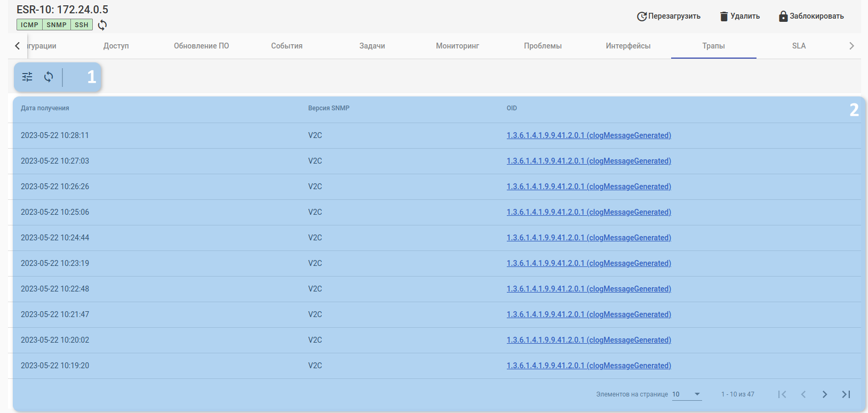Click the Элементов на странице label
The image size is (868, 413).
click(632, 394)
